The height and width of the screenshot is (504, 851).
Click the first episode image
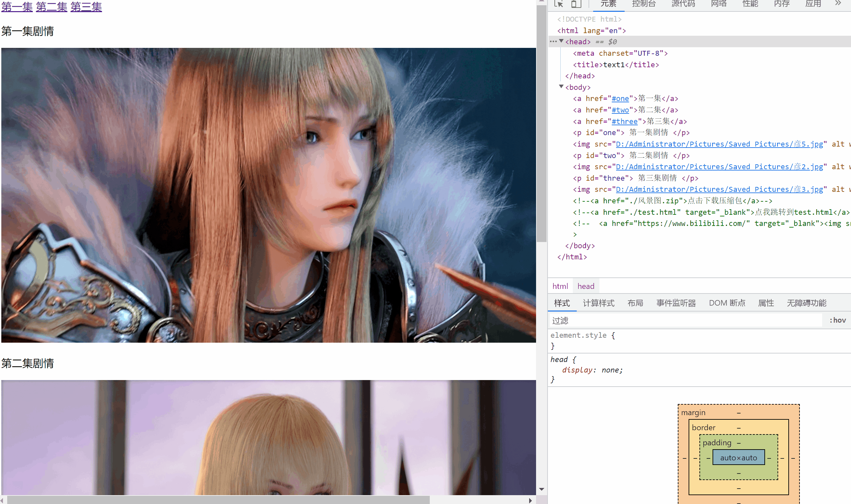click(x=268, y=195)
